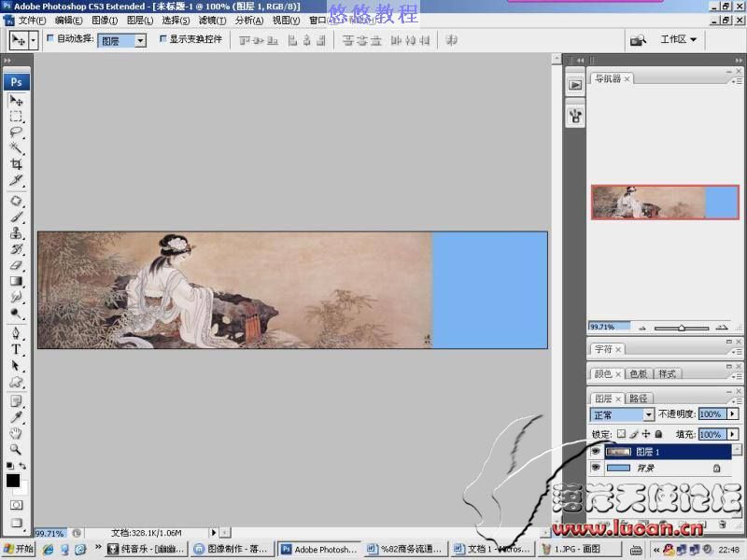
Task: Select the Magic Wand tool
Action: [16, 148]
